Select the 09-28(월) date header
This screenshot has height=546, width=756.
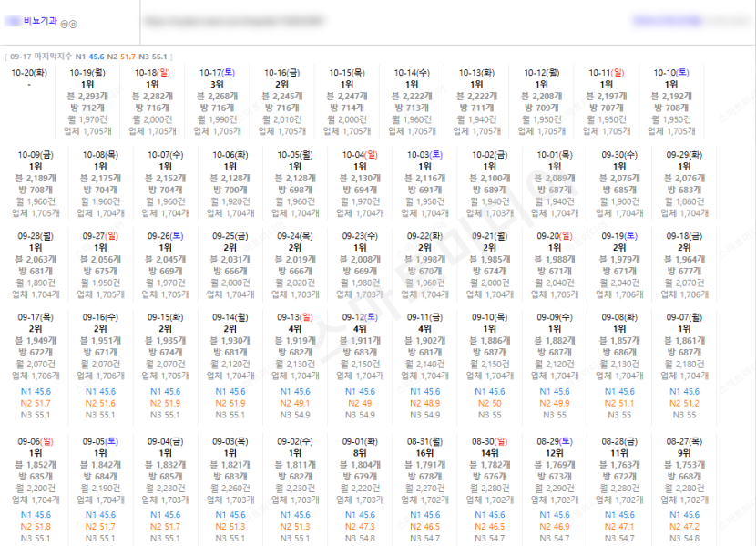36,236
